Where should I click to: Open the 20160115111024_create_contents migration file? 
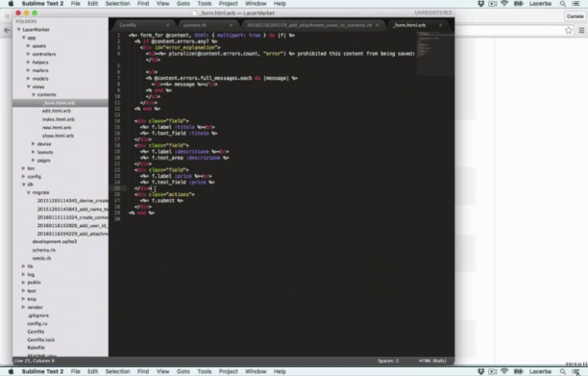coord(72,217)
